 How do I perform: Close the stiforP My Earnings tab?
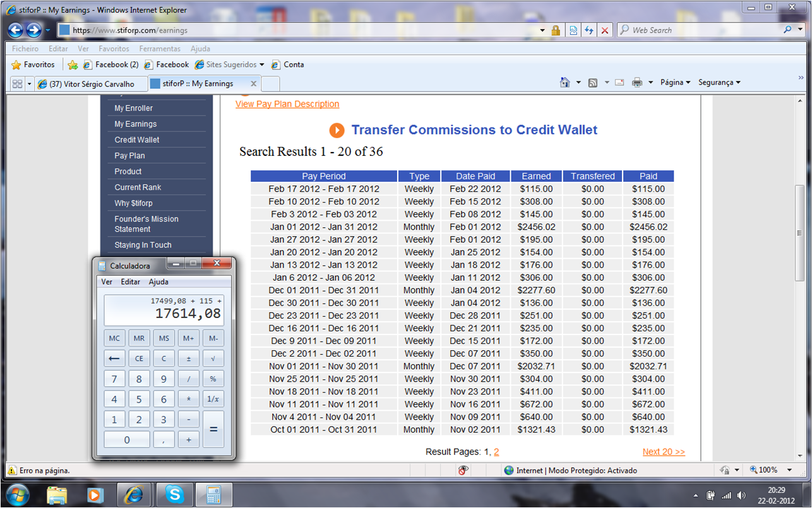coord(254,83)
